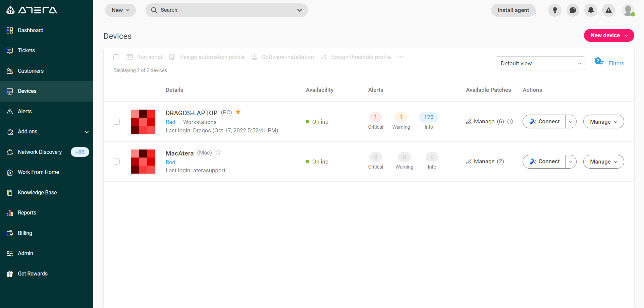The image size is (644, 308).
Task: Click the warning triangle icon in header
Action: (x=608, y=10)
